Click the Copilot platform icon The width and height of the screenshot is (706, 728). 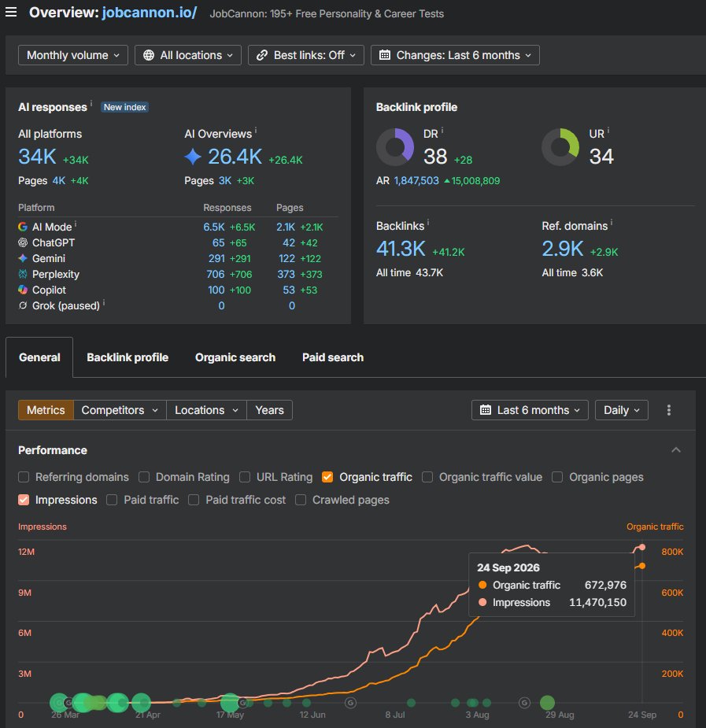coord(23,290)
